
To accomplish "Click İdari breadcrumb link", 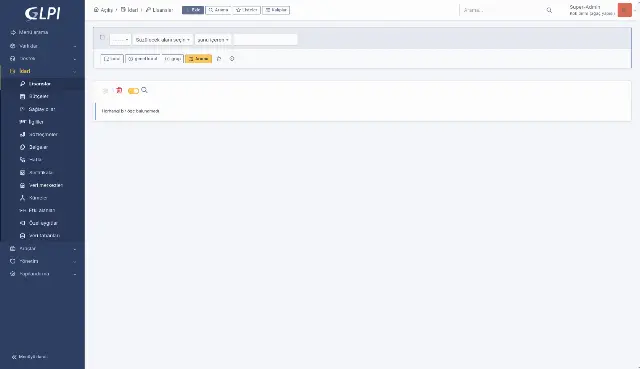I will [x=129, y=10].
